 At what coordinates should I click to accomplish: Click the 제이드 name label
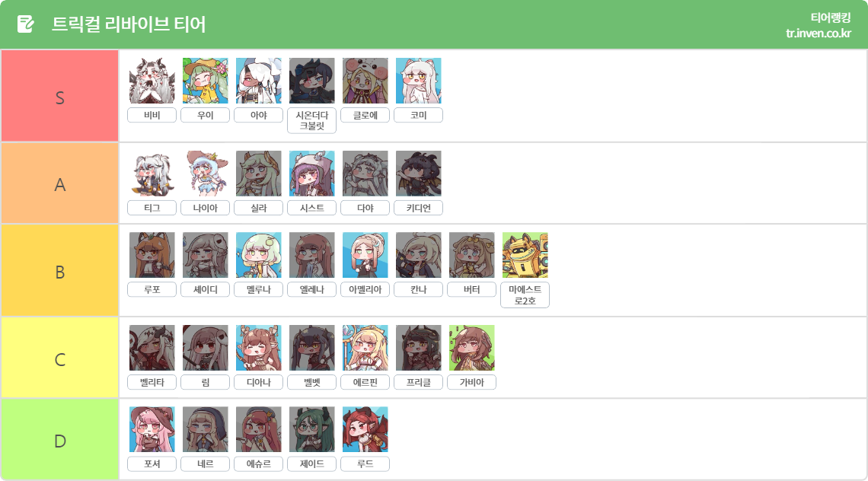pyautogui.click(x=311, y=463)
